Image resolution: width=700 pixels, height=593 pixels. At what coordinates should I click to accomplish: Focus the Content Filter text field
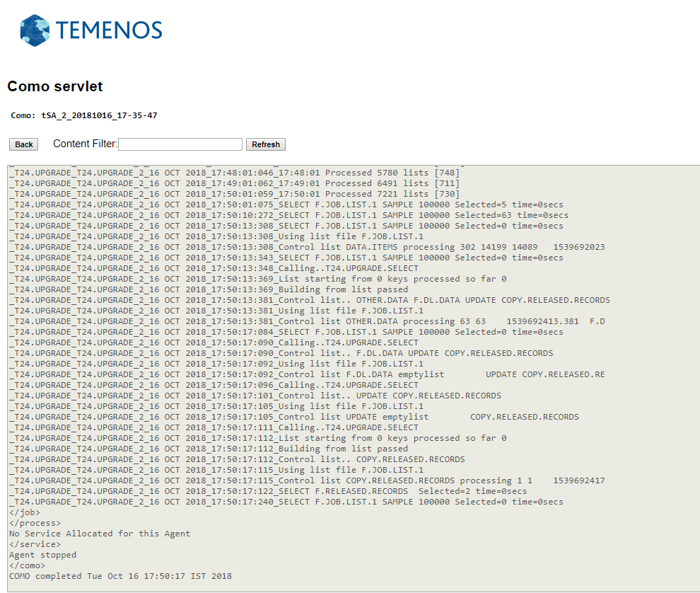point(180,144)
